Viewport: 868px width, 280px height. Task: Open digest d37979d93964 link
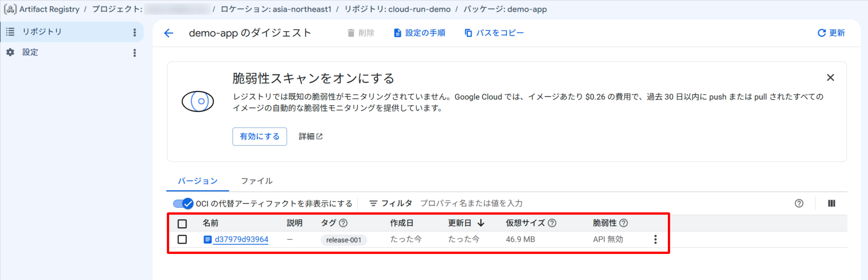click(241, 240)
